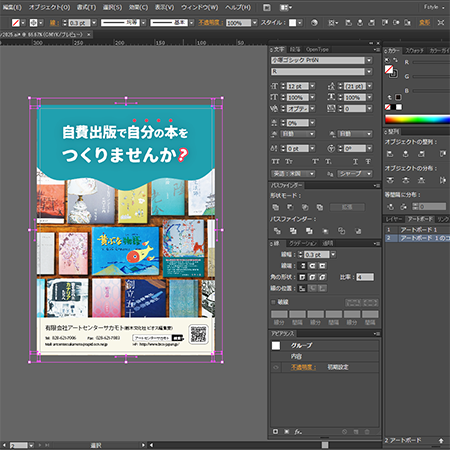Image resolution: width=450 pixels, height=450 pixels.
Task: Click the Divide pathfinder icon
Action: pyautogui.click(x=277, y=231)
